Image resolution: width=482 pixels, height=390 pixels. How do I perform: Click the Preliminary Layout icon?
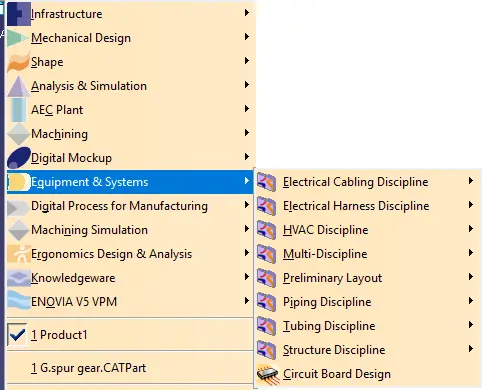pyautogui.click(x=266, y=278)
